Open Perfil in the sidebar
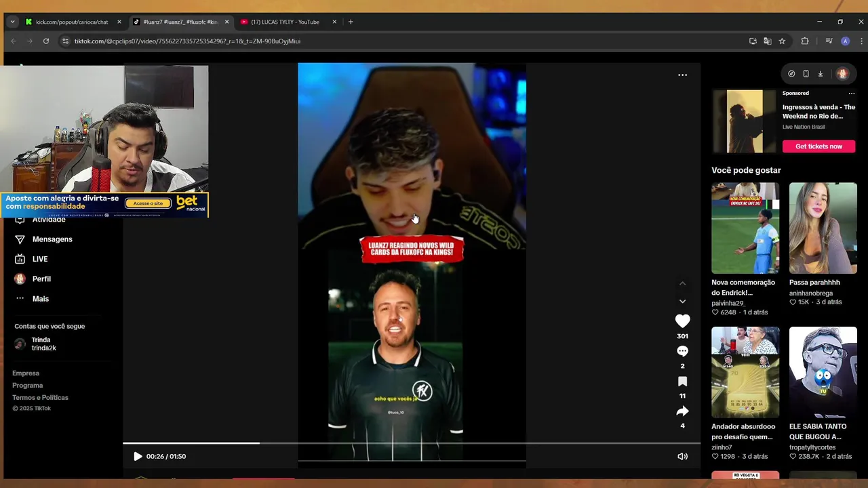 point(41,279)
